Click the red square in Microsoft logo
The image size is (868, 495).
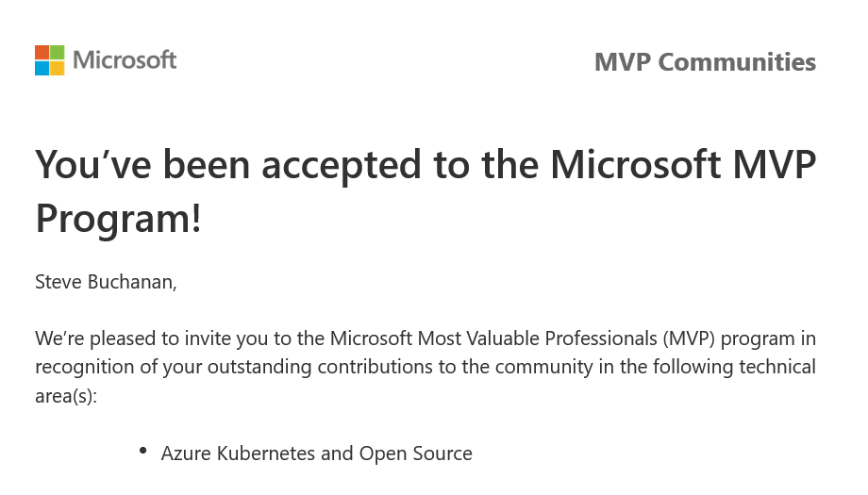pyautogui.click(x=42, y=52)
